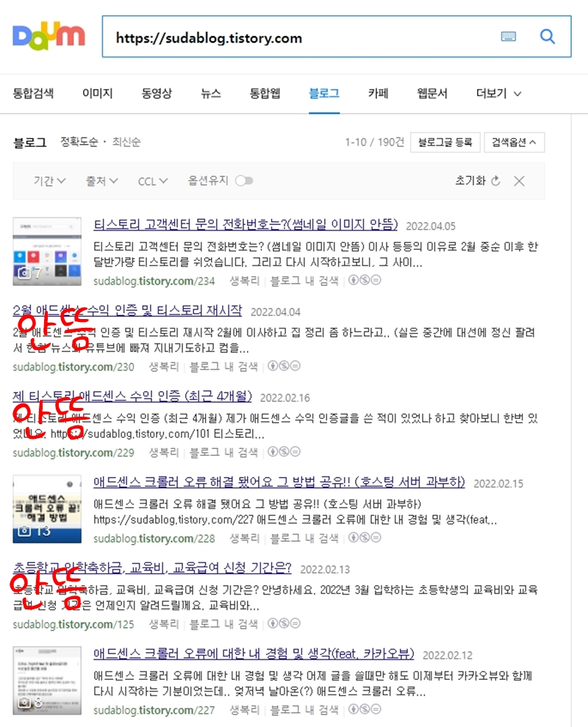Viewport: 588px width, 727px height.
Task: Expand the 기간 filter dropdown
Action: pyautogui.click(x=50, y=181)
